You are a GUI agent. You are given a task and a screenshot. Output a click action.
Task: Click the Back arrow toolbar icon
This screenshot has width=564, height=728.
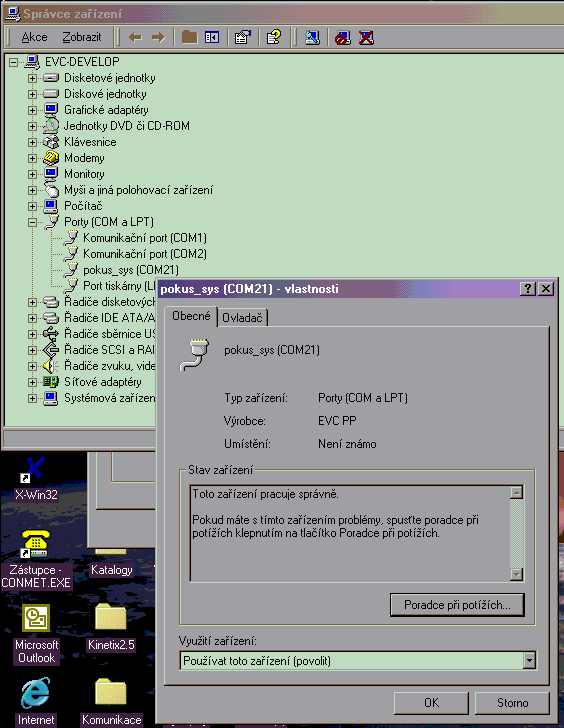point(135,37)
